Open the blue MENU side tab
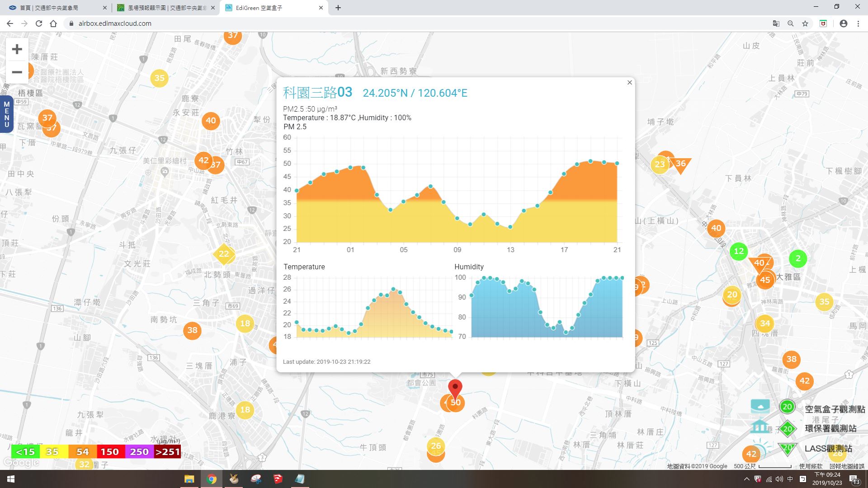 coord(6,114)
